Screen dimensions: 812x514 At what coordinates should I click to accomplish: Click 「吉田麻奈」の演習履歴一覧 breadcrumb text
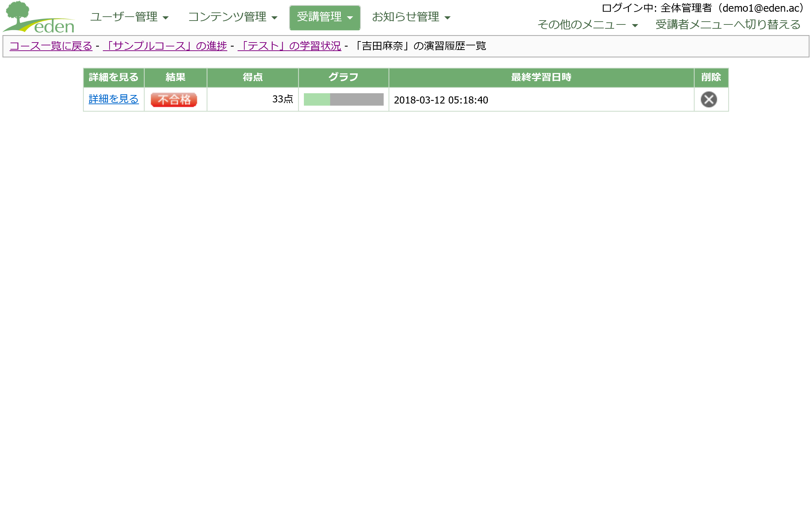[419, 46]
